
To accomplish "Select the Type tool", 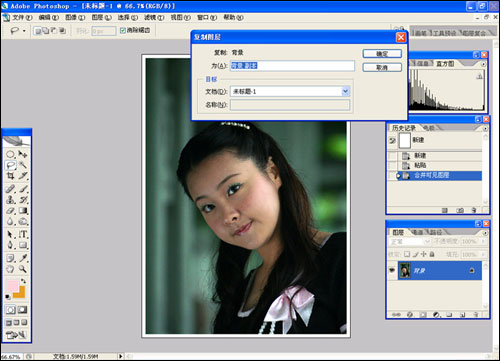I will (23, 234).
